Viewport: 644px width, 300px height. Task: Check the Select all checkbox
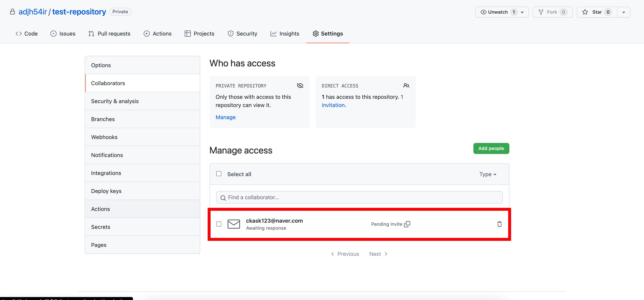click(x=219, y=174)
